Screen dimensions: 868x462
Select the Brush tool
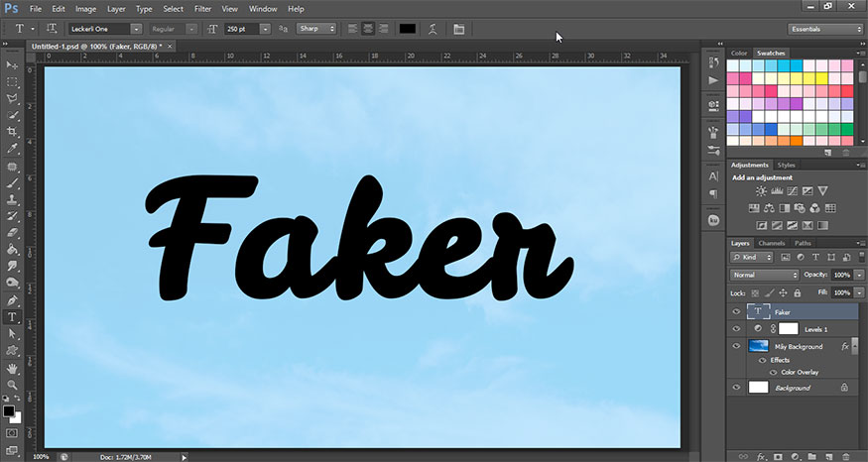click(x=12, y=183)
